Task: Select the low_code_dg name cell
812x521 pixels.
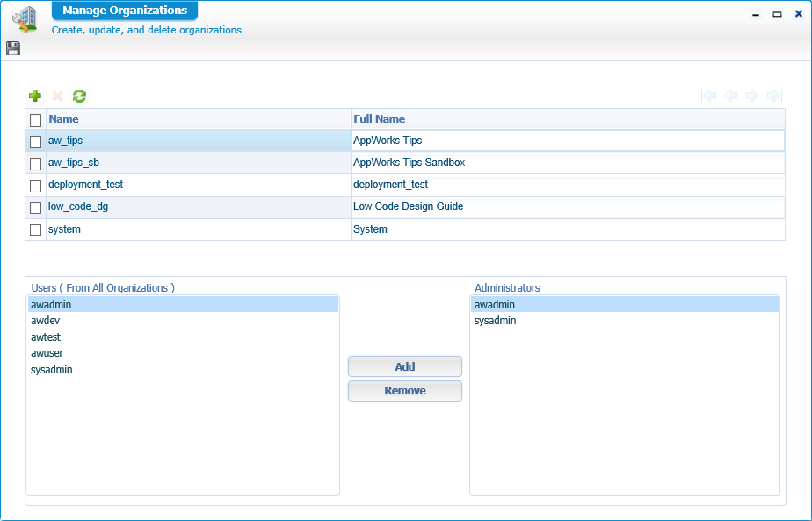Action: (199, 207)
